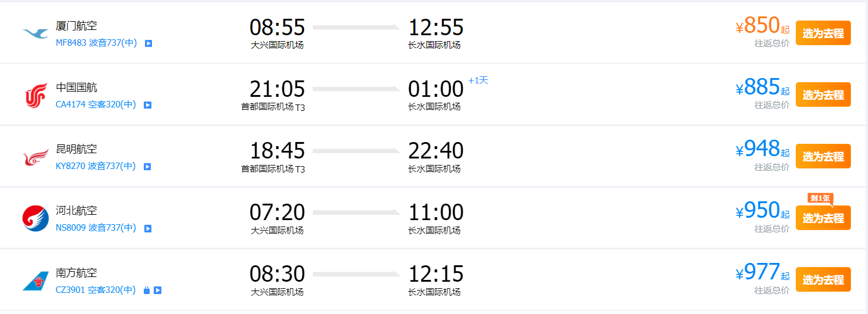868x314 pixels.
Task: Open flight details link CA4174 空客320(中)
Action: (96, 104)
